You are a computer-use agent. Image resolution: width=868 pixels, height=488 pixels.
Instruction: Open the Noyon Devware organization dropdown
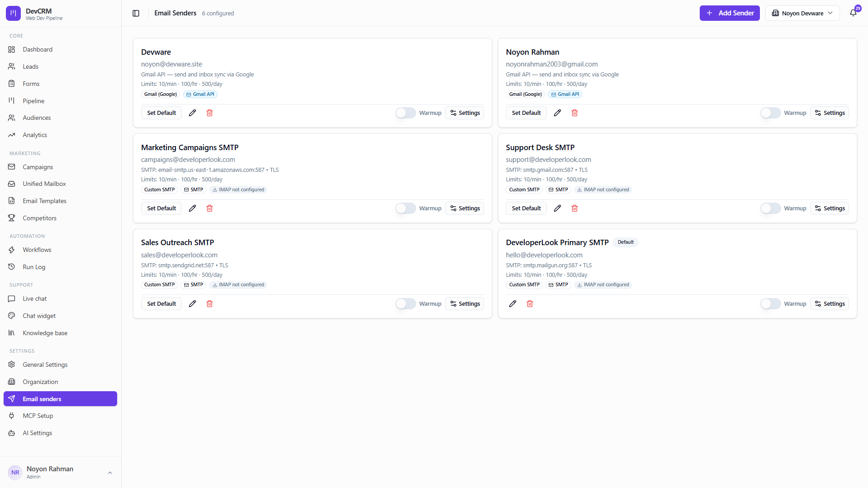[802, 13]
